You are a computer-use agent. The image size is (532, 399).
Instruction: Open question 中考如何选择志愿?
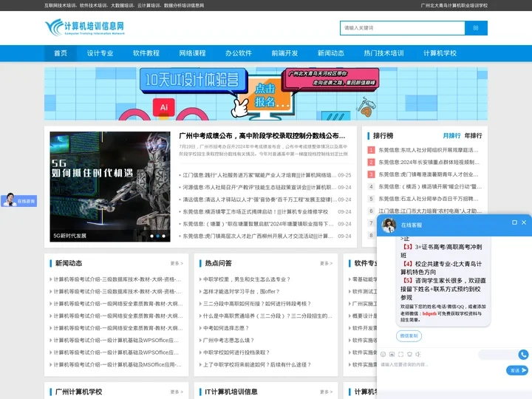coord(226,328)
